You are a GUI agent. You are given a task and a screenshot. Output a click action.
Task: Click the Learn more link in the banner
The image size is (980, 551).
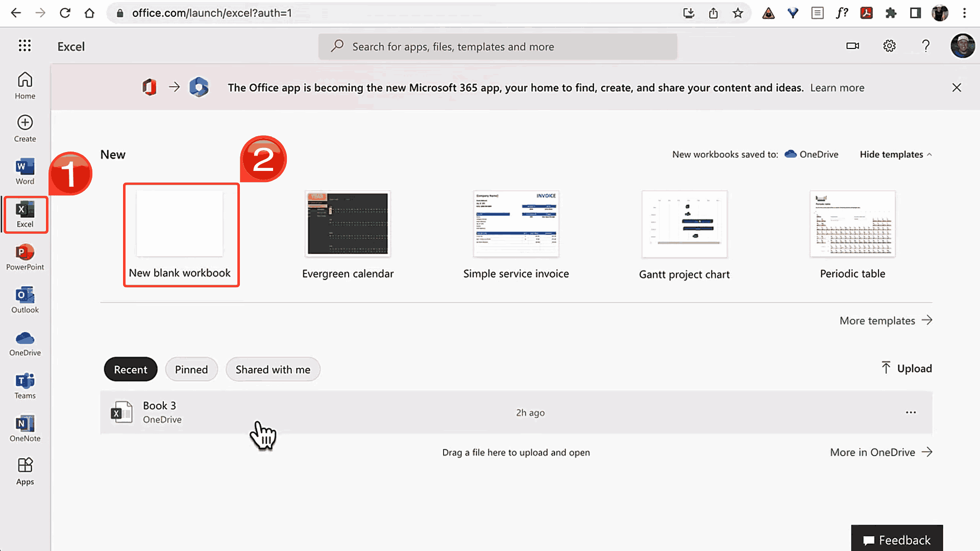[x=837, y=88]
